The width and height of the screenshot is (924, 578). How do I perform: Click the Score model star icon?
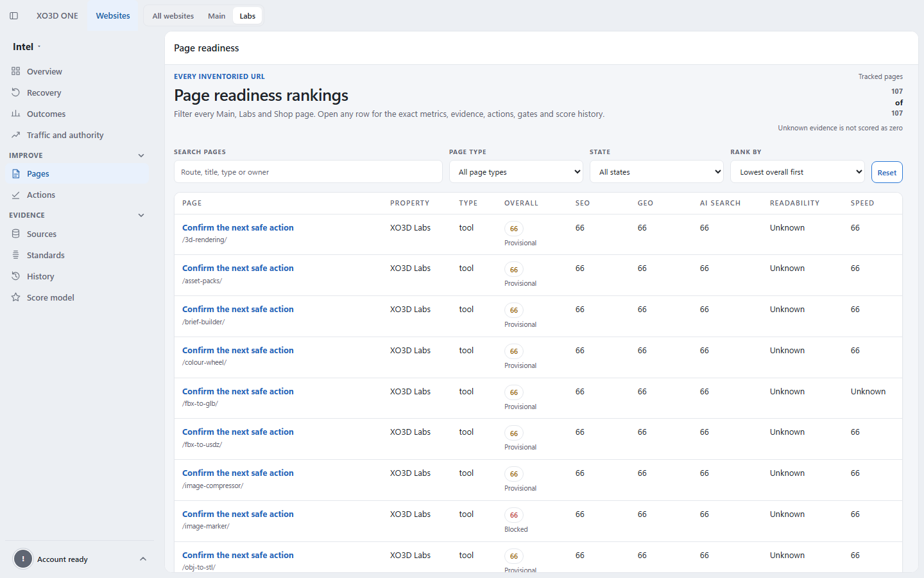point(16,297)
